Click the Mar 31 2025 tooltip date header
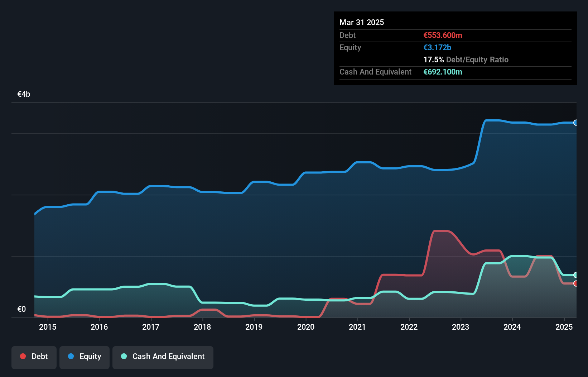This screenshot has width=588, height=377. pyautogui.click(x=362, y=22)
